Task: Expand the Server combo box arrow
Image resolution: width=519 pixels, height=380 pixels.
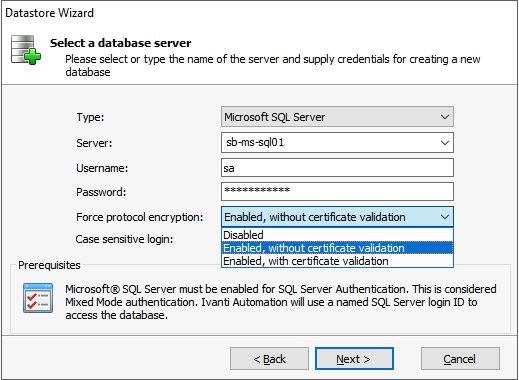Action: pyautogui.click(x=444, y=143)
